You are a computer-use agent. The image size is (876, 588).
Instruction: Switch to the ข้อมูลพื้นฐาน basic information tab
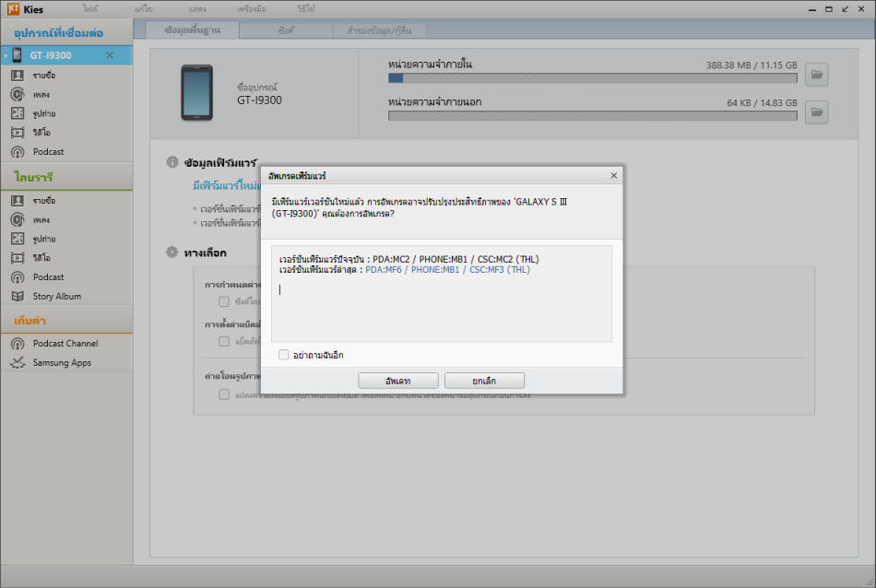(192, 30)
